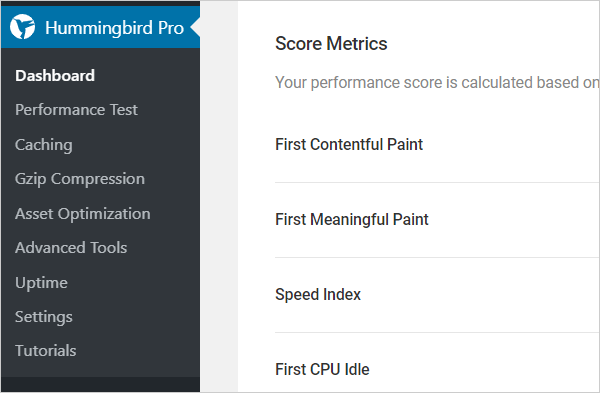The image size is (600, 393).
Task: View the Tutorials page
Action: (46, 351)
